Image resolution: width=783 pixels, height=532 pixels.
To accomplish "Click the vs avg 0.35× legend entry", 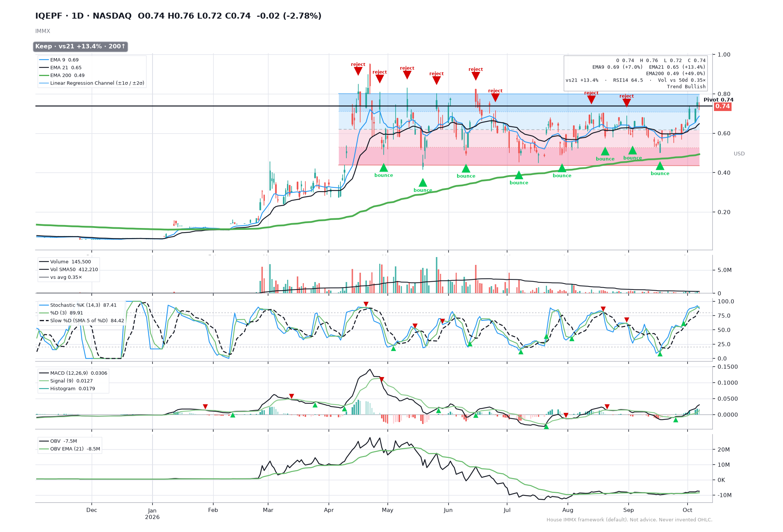I will (60, 277).
